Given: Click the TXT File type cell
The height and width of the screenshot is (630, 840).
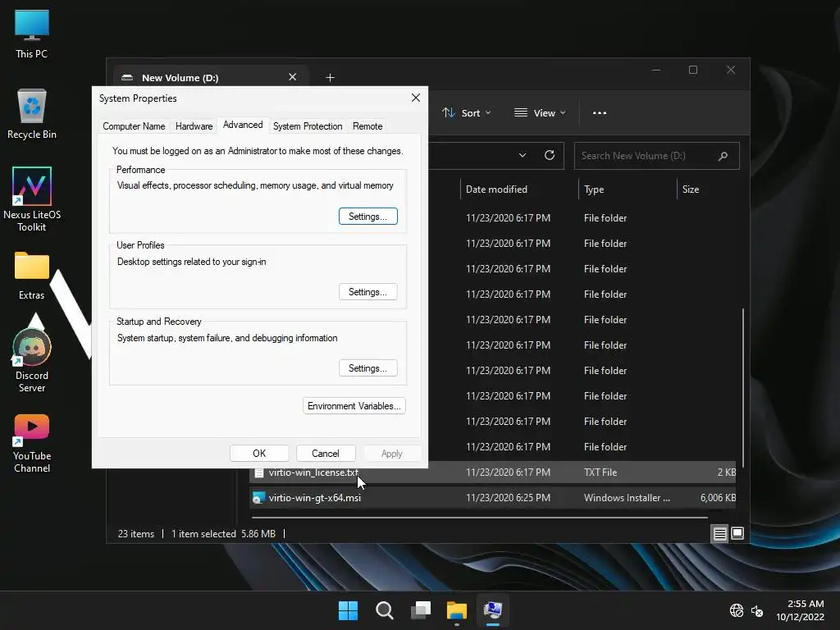Looking at the screenshot, I should [600, 472].
